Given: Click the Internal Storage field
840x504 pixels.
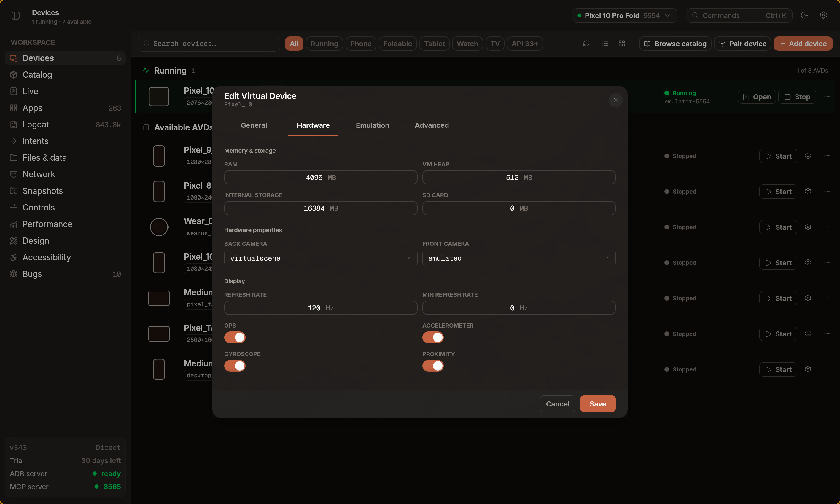Looking at the screenshot, I should [x=321, y=208].
